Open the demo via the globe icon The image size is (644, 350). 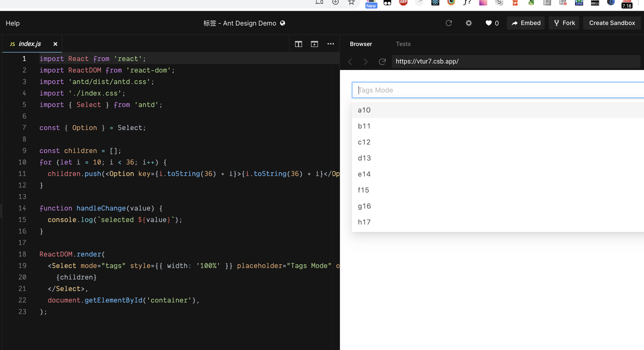283,23
